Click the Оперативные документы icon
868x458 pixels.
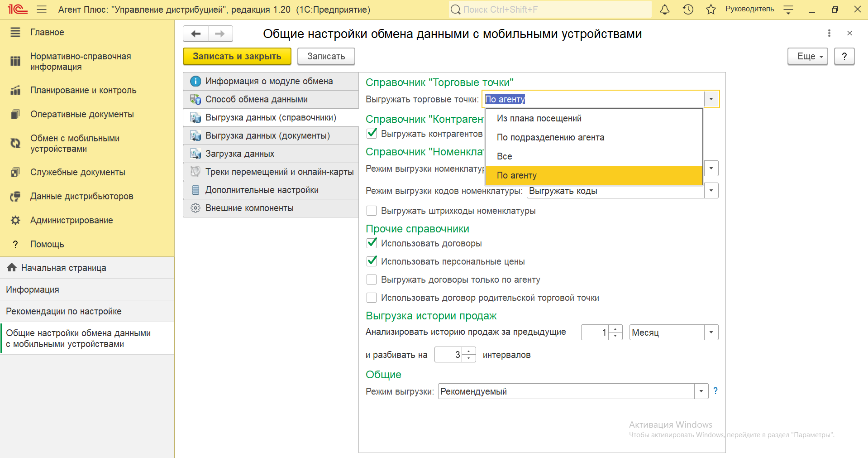click(x=15, y=114)
